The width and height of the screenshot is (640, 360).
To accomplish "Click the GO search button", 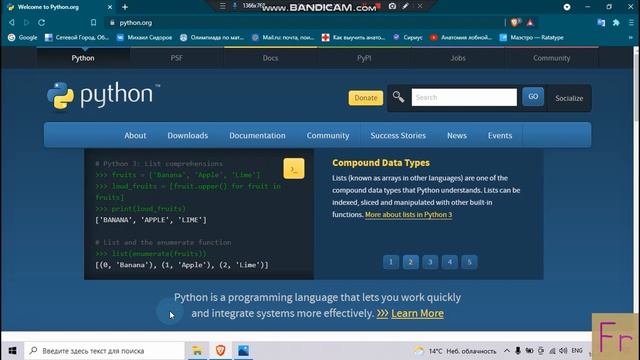I will point(533,97).
